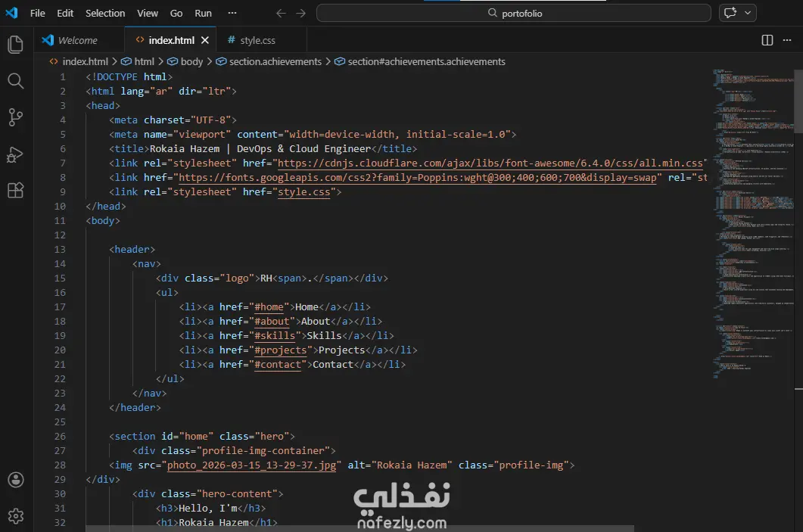Open the Run menu
The width and height of the screenshot is (803, 532).
[x=203, y=14]
